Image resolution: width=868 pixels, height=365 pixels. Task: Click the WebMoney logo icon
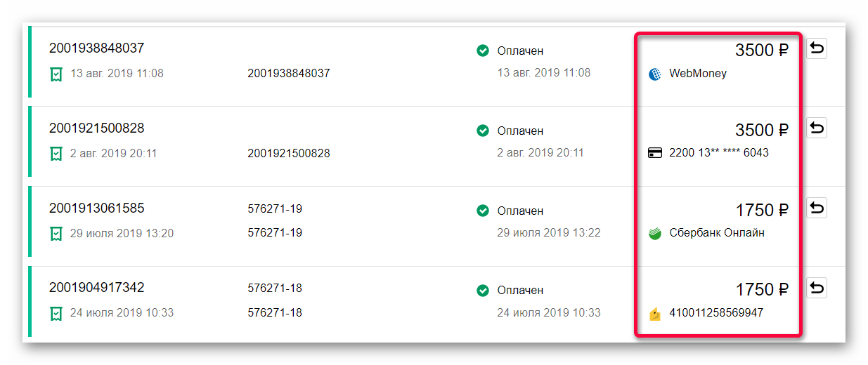655,74
